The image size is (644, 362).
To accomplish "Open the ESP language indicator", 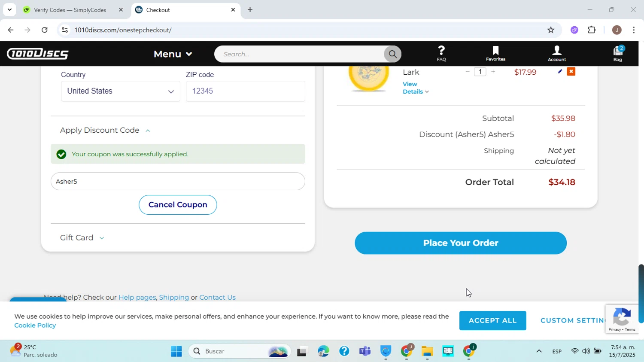I will click(557, 351).
